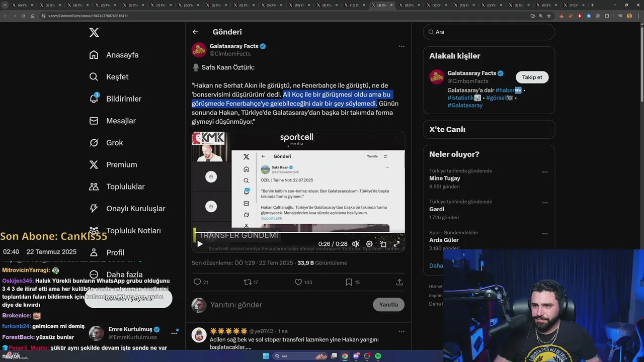Image resolution: width=644 pixels, height=362 pixels.
Task: Click the share post icon
Action: [399, 282]
